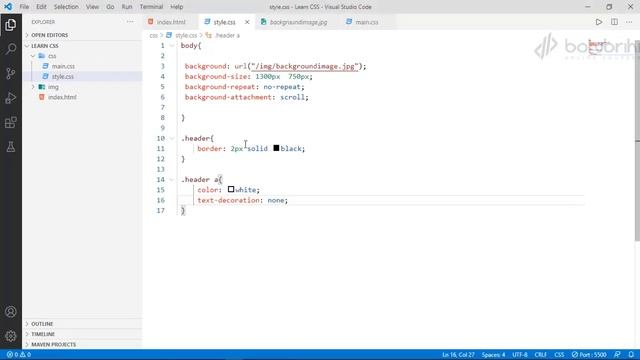This screenshot has width=640, height=360.
Task: Follow the /img/backgroundimage.jpg url link
Action: [305, 66]
